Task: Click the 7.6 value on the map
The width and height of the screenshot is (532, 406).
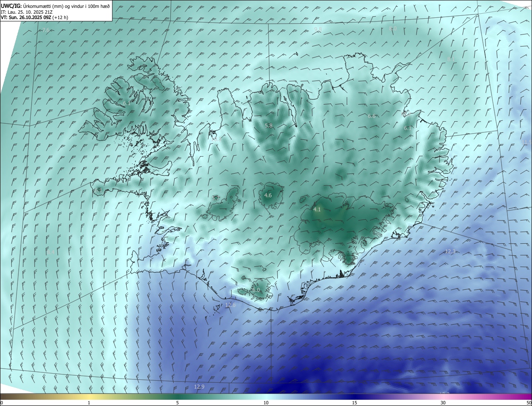Action: 46,30
